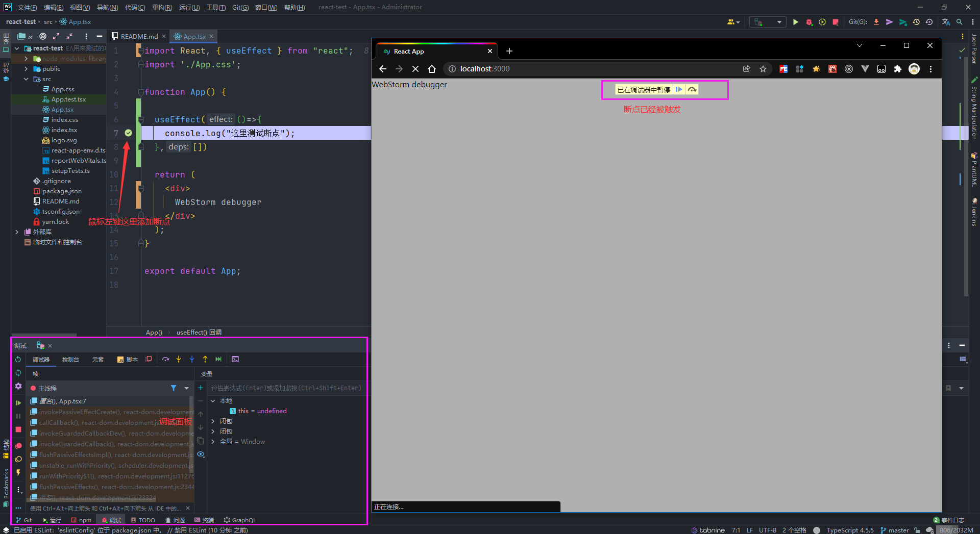Click resume button in browser paused overlay
980x534 pixels.
point(679,90)
